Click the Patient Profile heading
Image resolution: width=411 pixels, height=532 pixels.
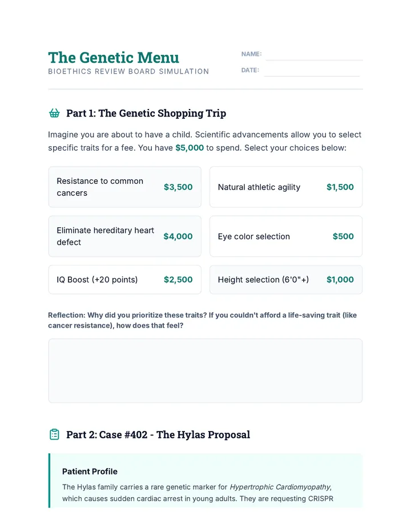(90, 471)
